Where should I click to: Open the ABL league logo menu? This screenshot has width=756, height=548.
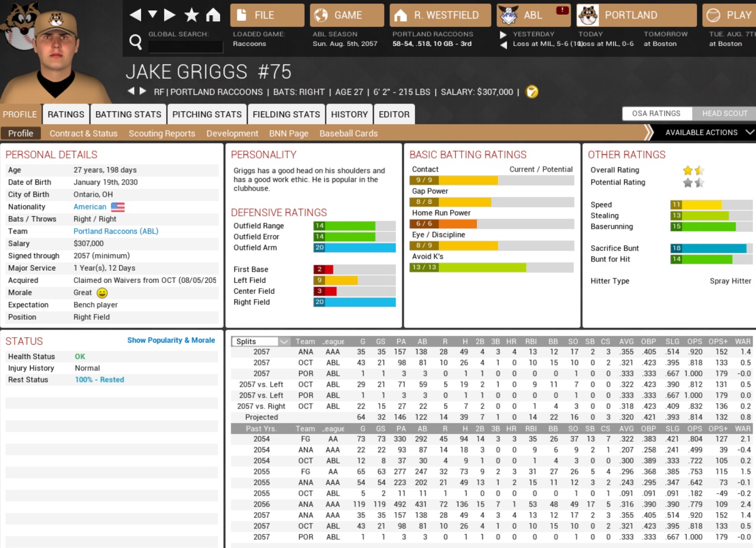[x=509, y=15]
